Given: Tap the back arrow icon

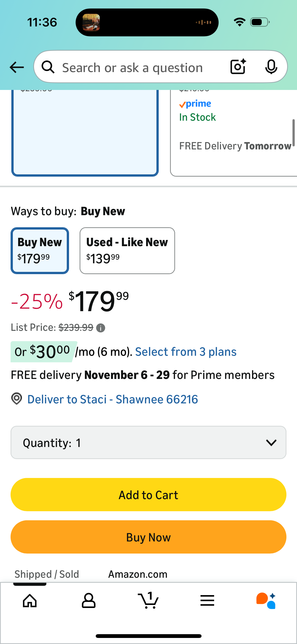Looking at the screenshot, I should click(x=17, y=68).
